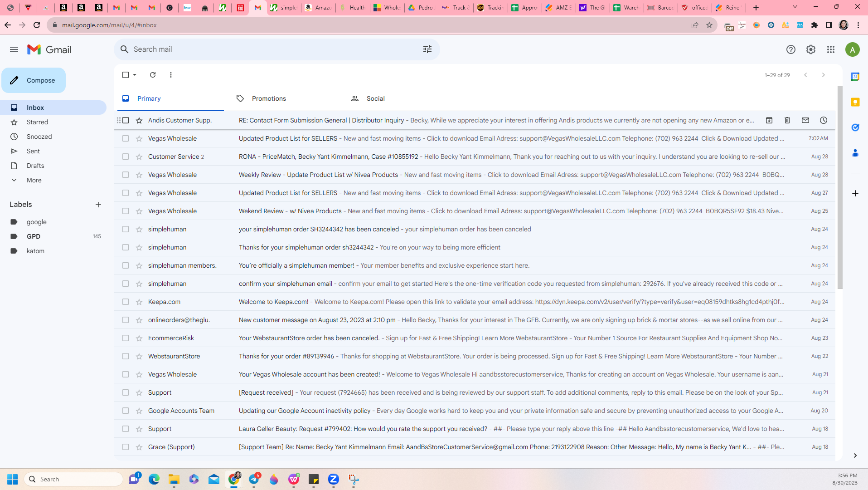Open Gmail Support help icon
This screenshot has width=868, height=490.
791,49
